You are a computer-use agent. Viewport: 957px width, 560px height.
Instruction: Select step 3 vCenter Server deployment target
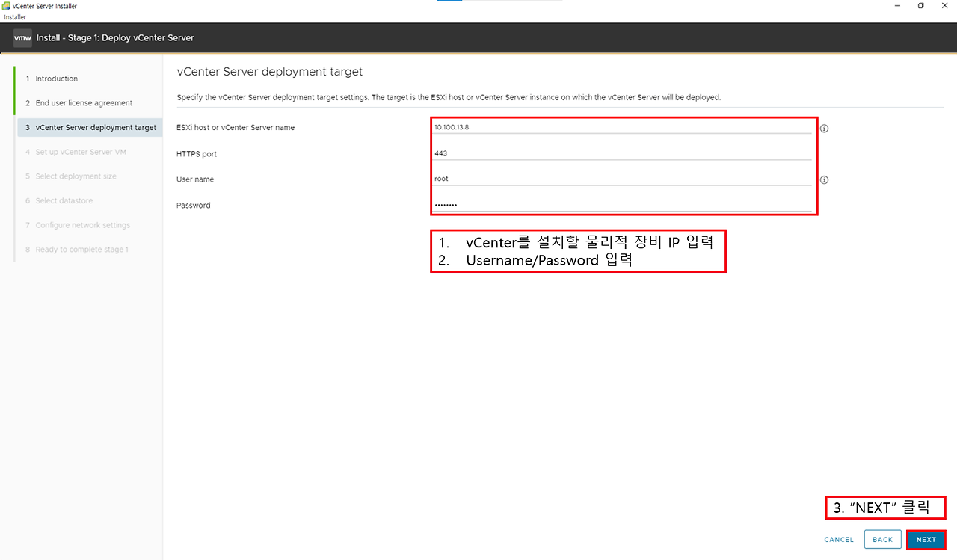pyautogui.click(x=88, y=127)
